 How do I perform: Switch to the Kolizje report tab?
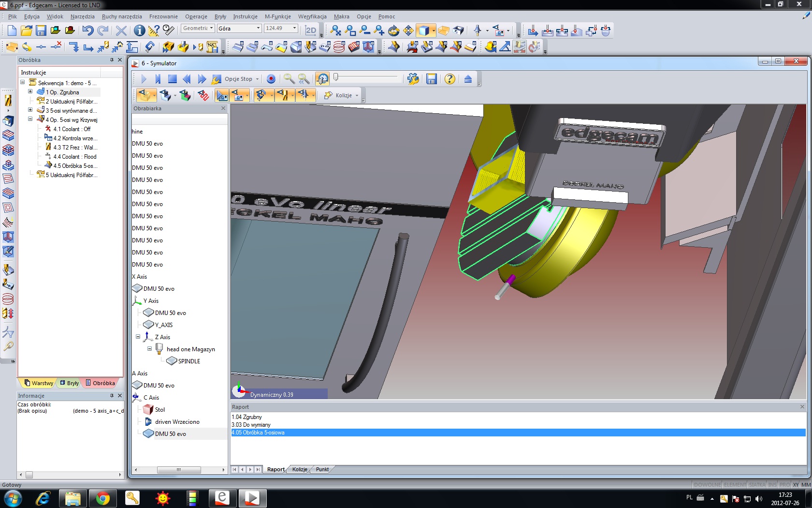click(300, 469)
